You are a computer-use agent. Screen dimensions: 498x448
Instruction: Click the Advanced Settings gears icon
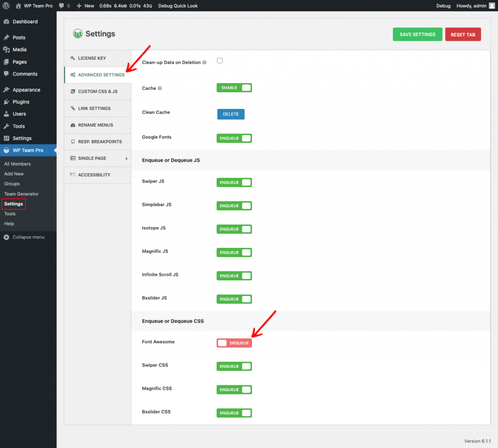[x=73, y=75]
